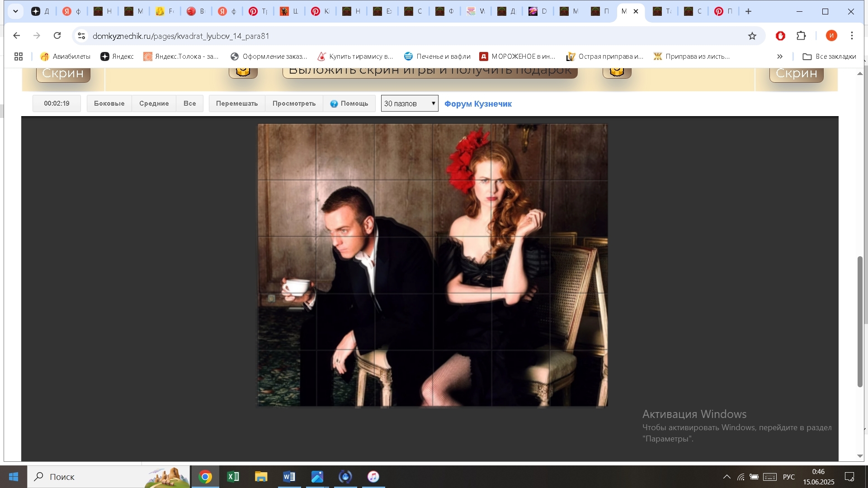Close the active tab
Image resolution: width=868 pixels, height=488 pixels.
636,11
